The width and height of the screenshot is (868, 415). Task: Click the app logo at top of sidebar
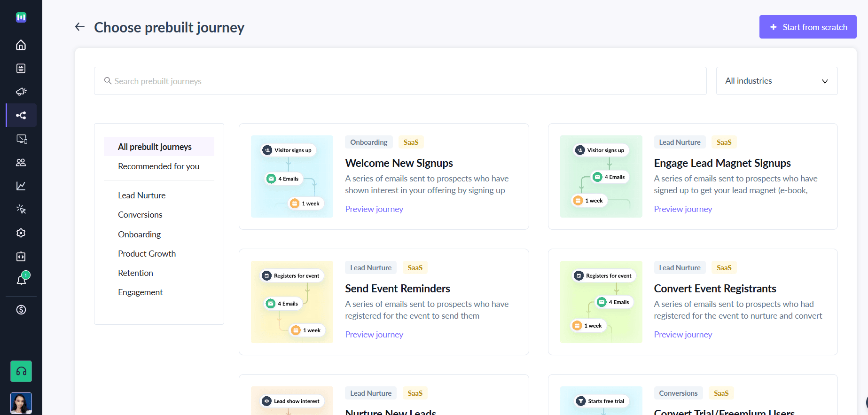click(21, 17)
